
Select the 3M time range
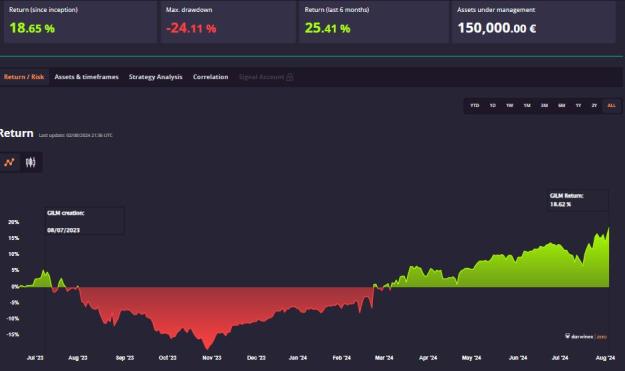544,106
